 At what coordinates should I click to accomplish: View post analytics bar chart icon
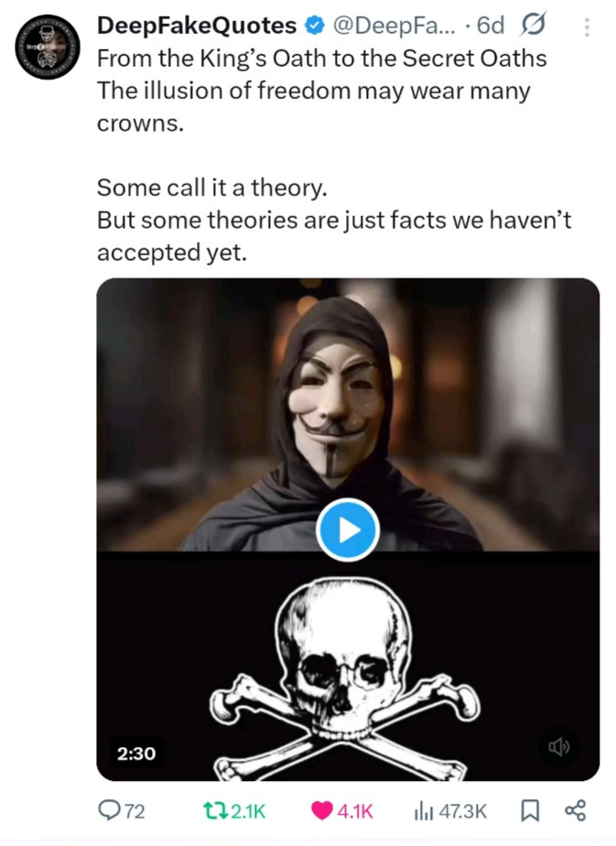coord(424,811)
